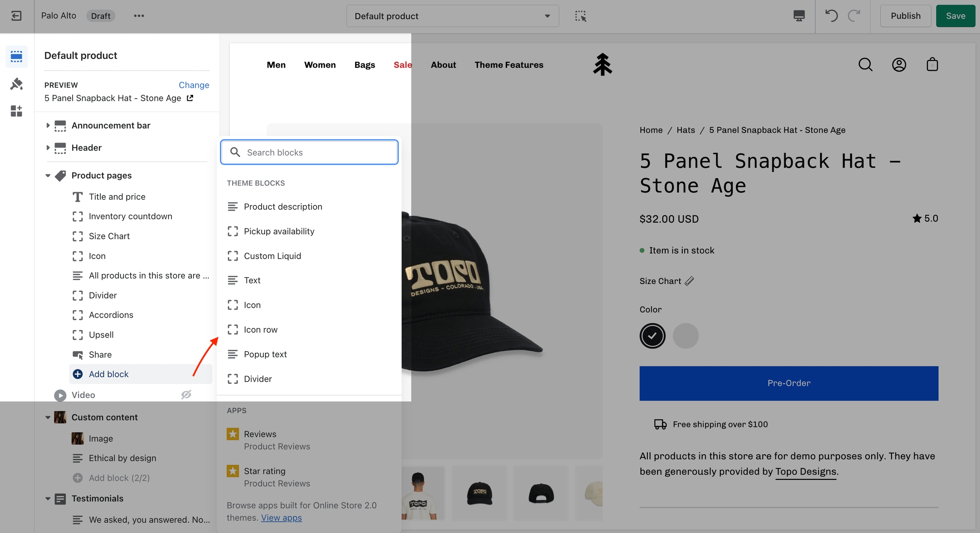Open Theme settings paintbrush icon

16,84
